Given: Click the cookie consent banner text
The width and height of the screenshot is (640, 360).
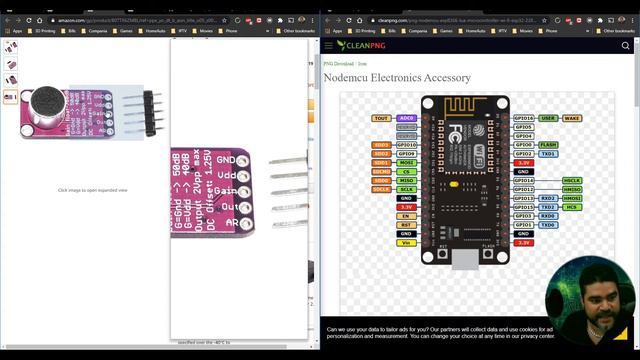Looking at the screenshot, I should pos(440,333).
